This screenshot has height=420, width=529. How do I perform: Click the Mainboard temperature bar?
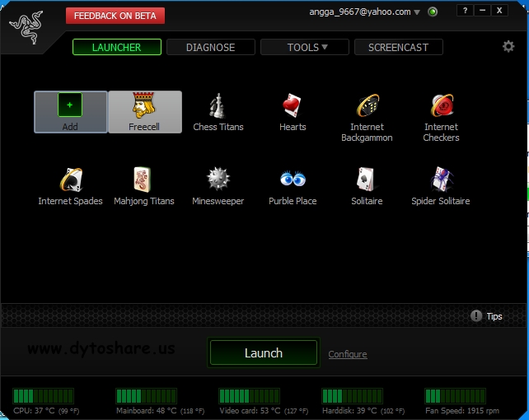click(146, 396)
